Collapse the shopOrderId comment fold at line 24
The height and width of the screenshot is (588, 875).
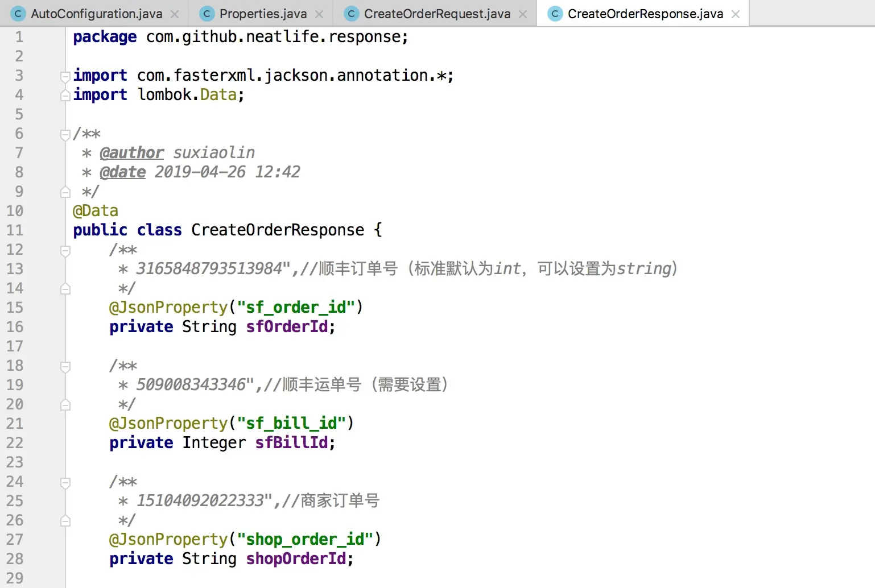tap(65, 483)
